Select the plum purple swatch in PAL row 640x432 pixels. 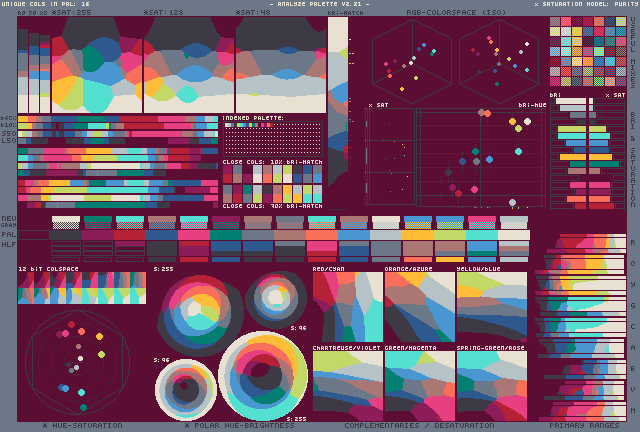(x=98, y=235)
